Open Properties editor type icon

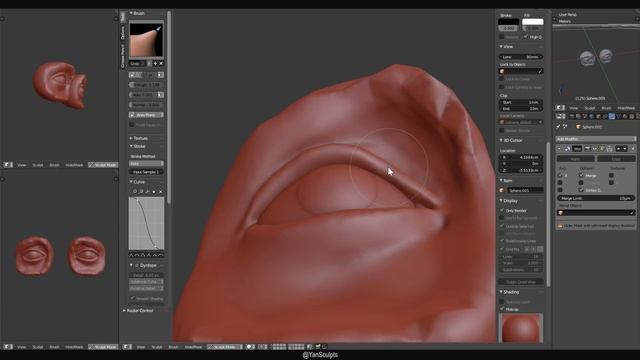(561, 116)
